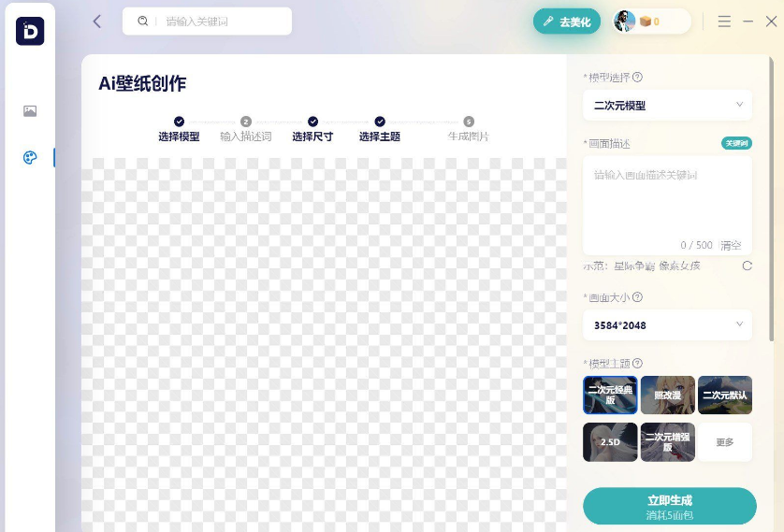Open the 3584*2048 size dropdown

pos(667,325)
